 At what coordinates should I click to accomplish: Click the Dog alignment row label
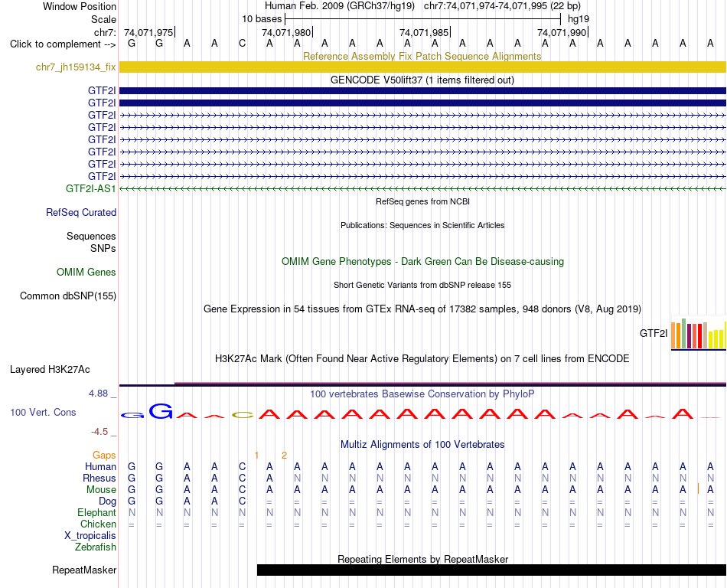(x=107, y=501)
